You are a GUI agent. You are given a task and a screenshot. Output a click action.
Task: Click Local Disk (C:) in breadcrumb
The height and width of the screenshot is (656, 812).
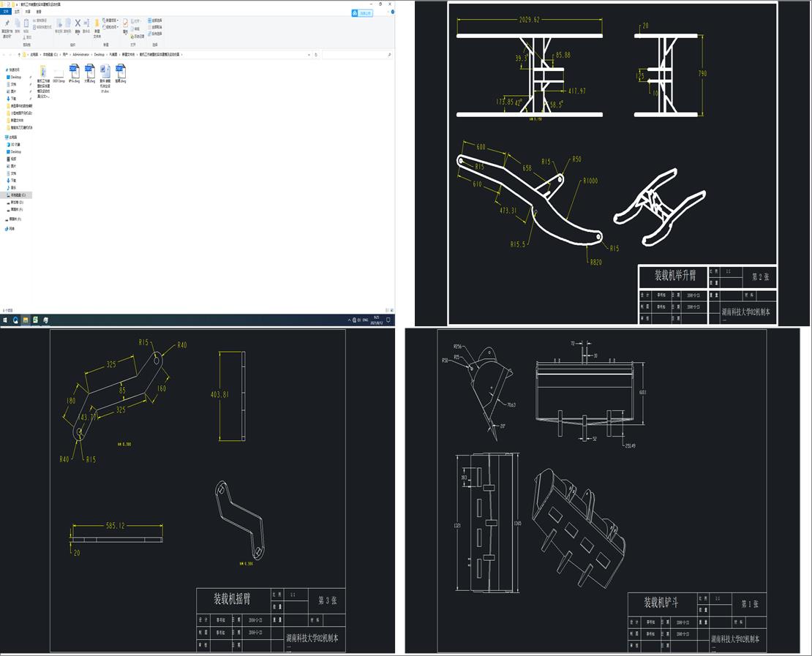[50, 54]
